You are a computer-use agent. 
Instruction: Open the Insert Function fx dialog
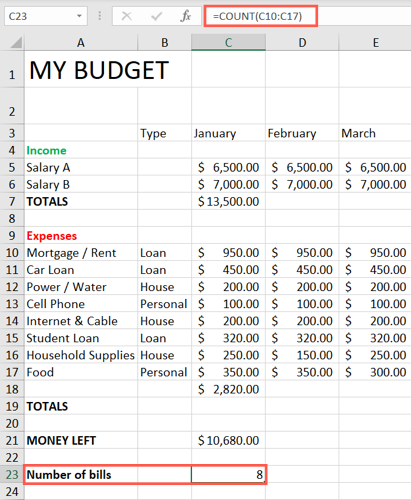click(185, 16)
